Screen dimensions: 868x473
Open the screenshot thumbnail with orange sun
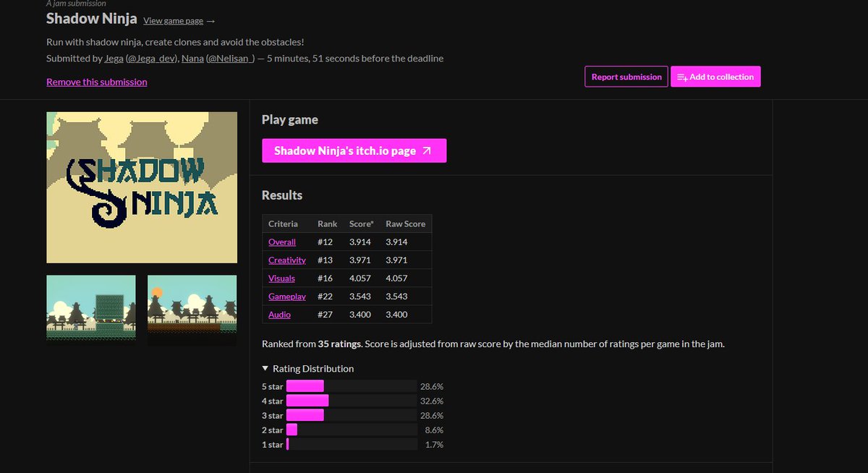(192, 310)
